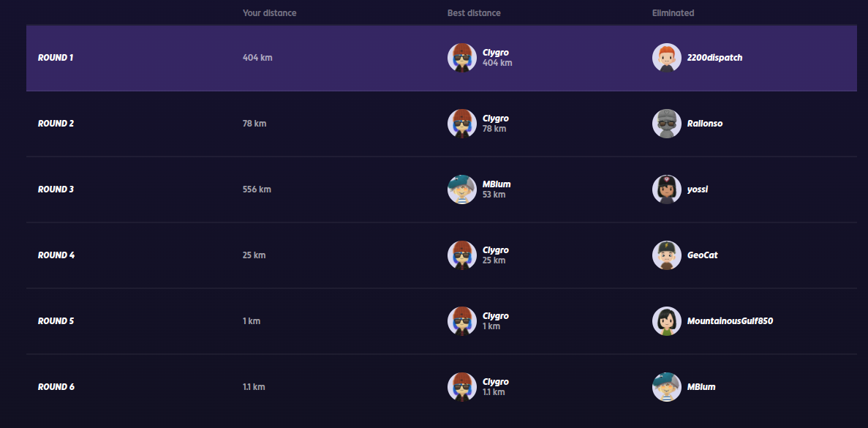Click the MountainousGulf850 player name
Image resolution: width=868 pixels, height=428 pixels.
[730, 321]
